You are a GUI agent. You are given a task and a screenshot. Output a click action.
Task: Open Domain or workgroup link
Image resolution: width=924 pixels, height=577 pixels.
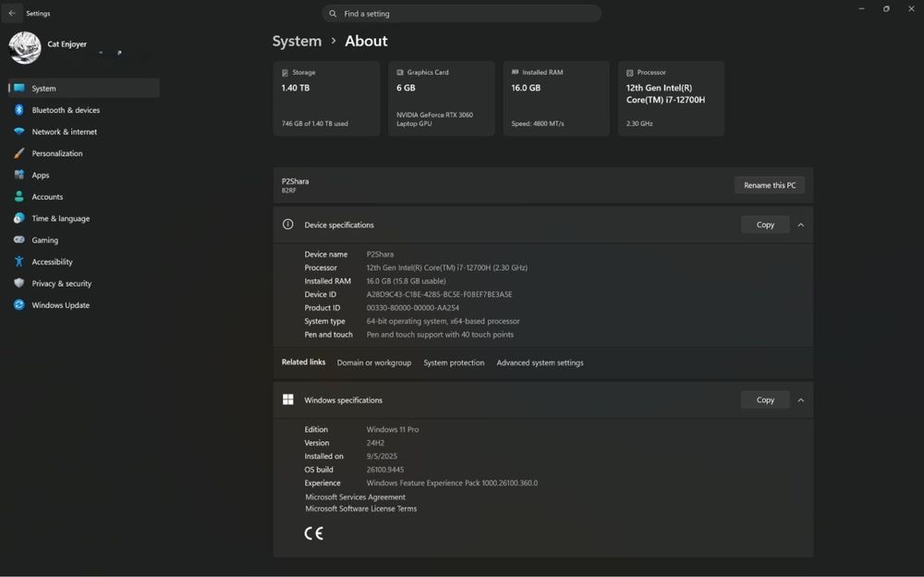[x=374, y=362]
